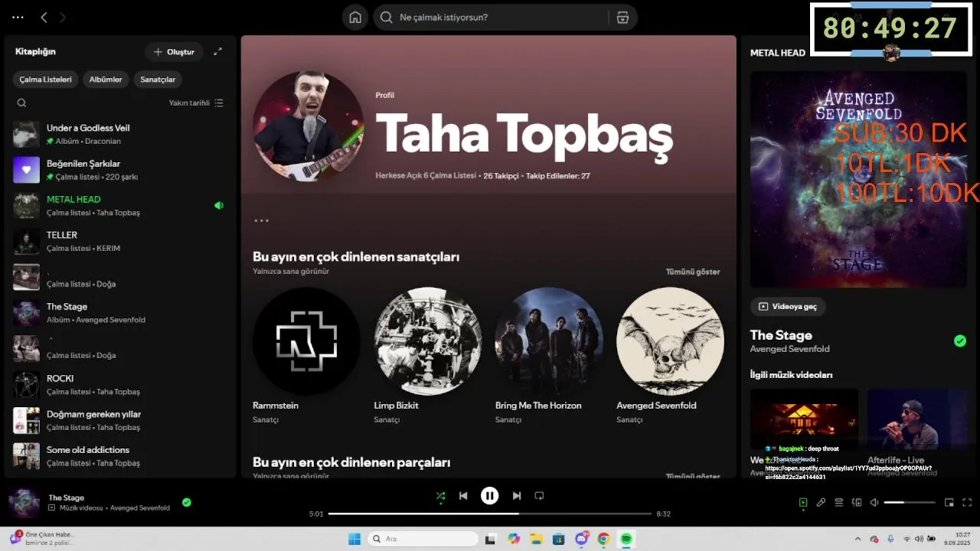Screen dimensions: 980x551
Task: Click The Stage title in right panel
Action: 781,335
